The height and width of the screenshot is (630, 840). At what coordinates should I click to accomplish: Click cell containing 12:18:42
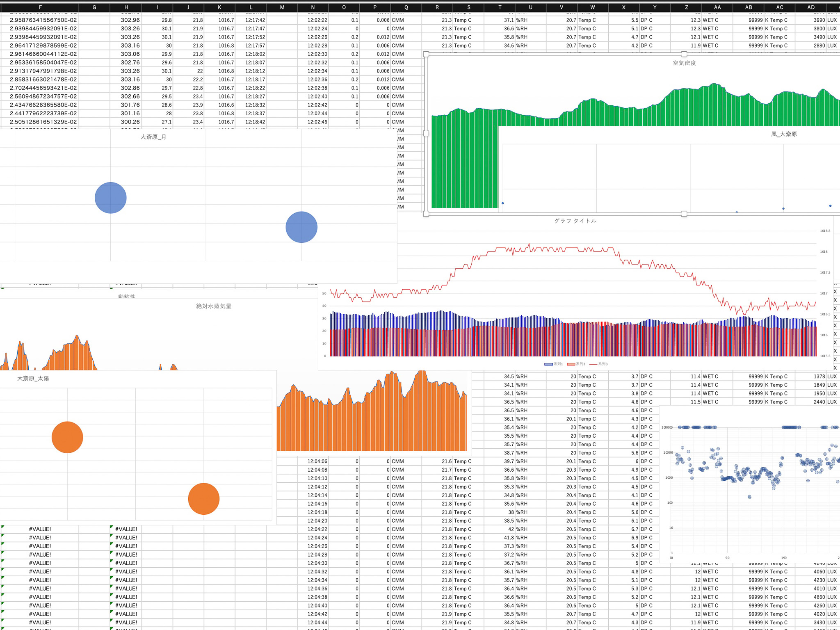pyautogui.click(x=251, y=122)
